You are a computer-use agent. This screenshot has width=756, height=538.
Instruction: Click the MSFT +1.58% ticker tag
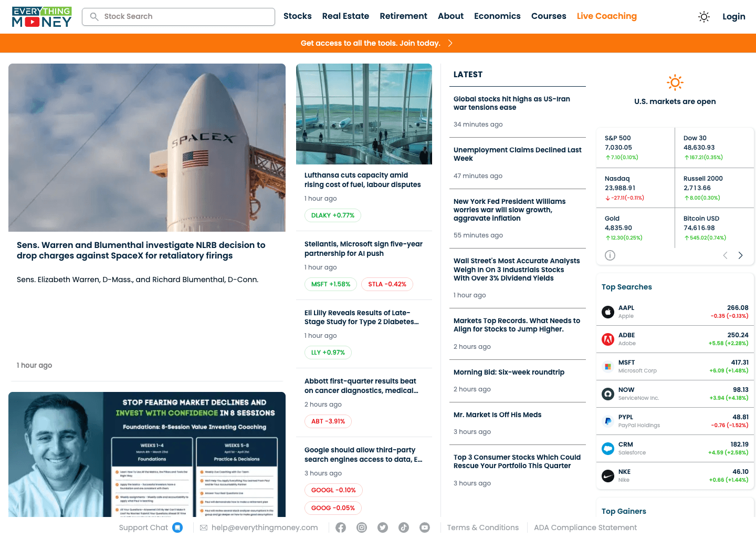coord(331,284)
